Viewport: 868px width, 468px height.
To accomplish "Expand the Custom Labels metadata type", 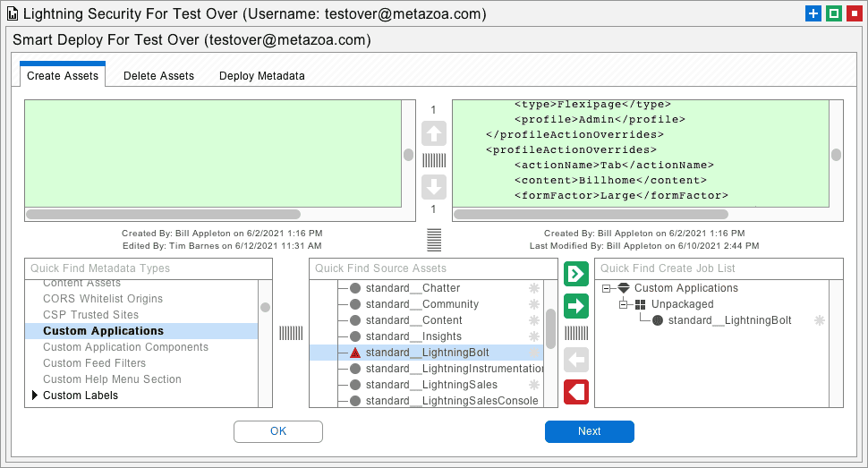I will click(x=35, y=395).
